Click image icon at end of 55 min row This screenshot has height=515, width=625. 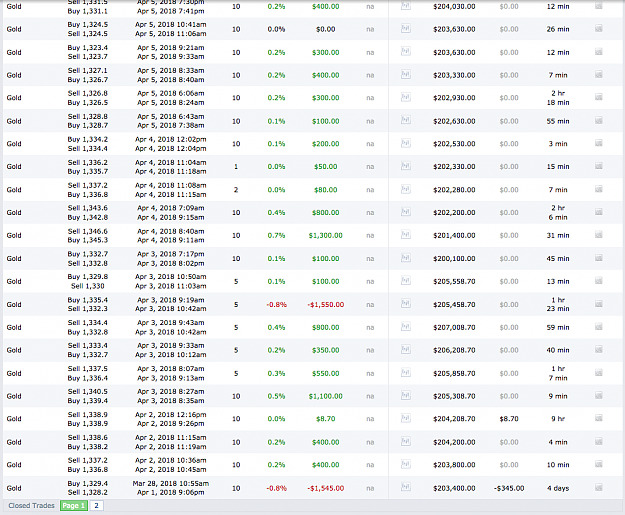599,120
